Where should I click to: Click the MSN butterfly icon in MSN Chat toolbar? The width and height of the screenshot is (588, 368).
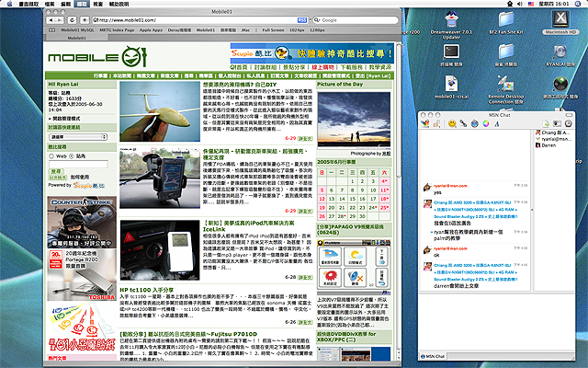[x=424, y=123]
